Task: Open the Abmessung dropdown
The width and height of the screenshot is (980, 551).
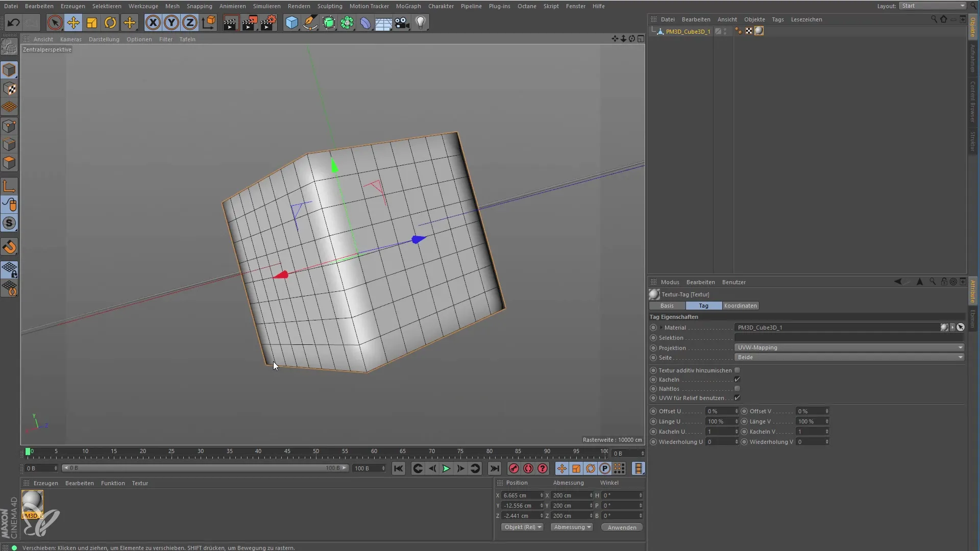Action: tap(572, 527)
